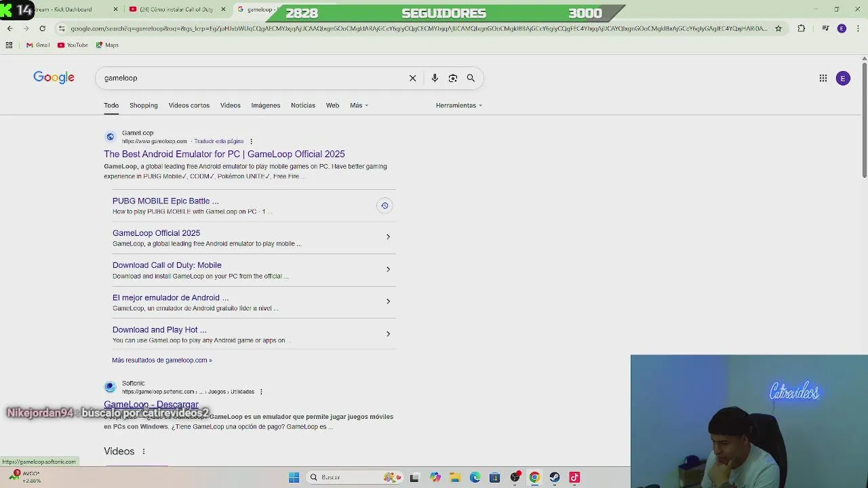Open the Chrome profile avatar in toolbar

pyautogui.click(x=842, y=28)
